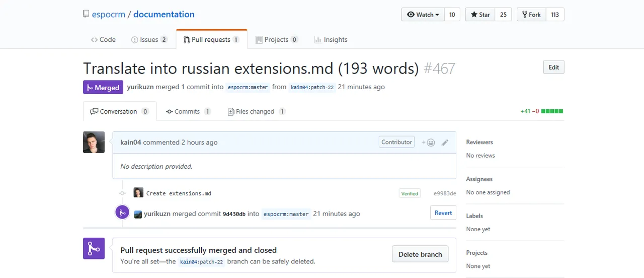
Task: Add a reaction with the smiley icon
Action: tap(428, 143)
